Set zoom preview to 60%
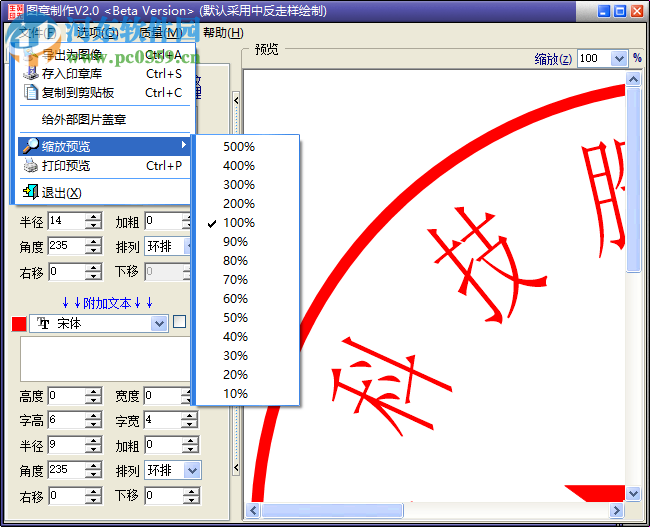 (247, 299)
